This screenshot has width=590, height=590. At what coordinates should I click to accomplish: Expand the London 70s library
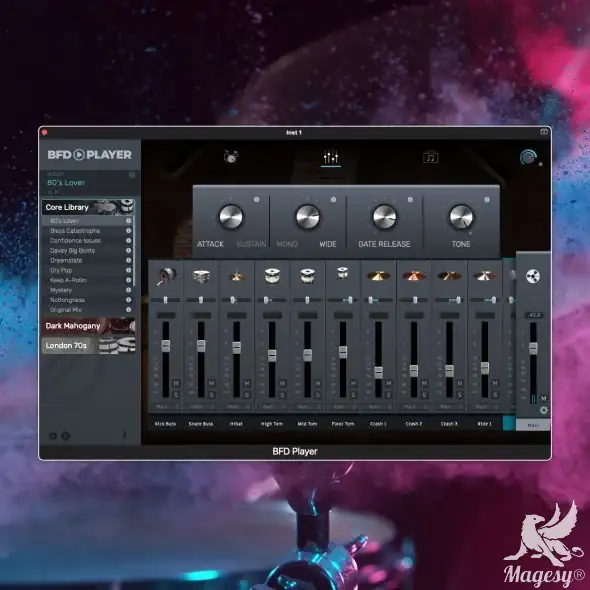[88, 345]
